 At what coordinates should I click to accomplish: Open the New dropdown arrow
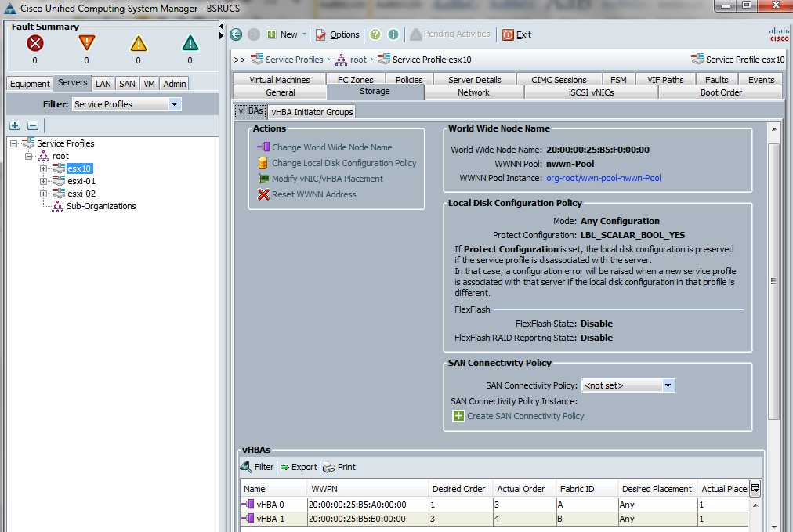305,34
